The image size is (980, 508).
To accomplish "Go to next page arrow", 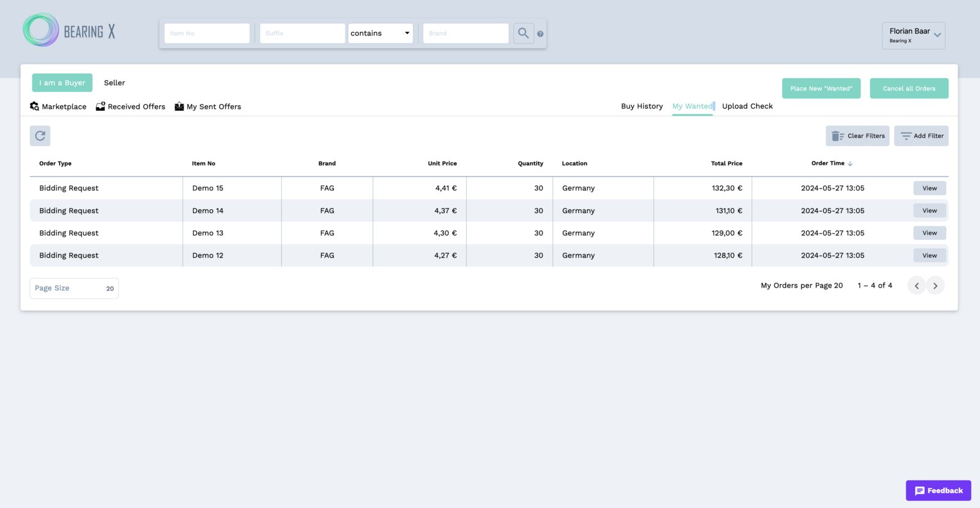I will [935, 286].
